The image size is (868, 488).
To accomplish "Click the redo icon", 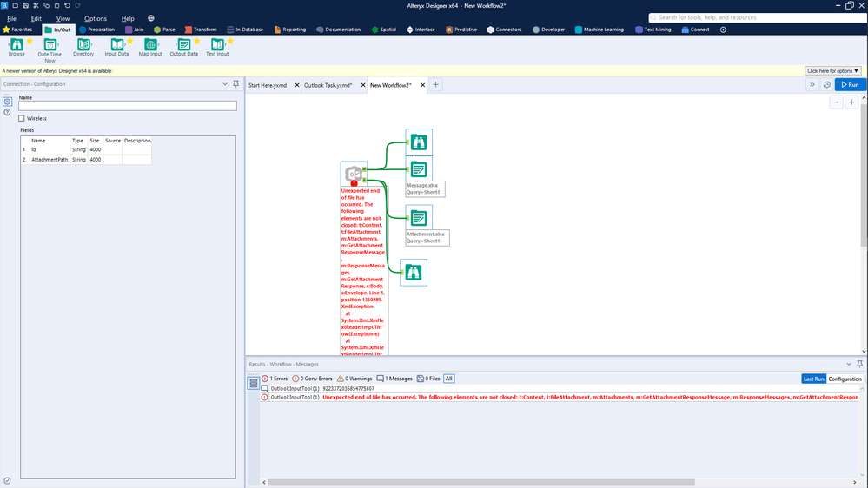I will 77,5.
